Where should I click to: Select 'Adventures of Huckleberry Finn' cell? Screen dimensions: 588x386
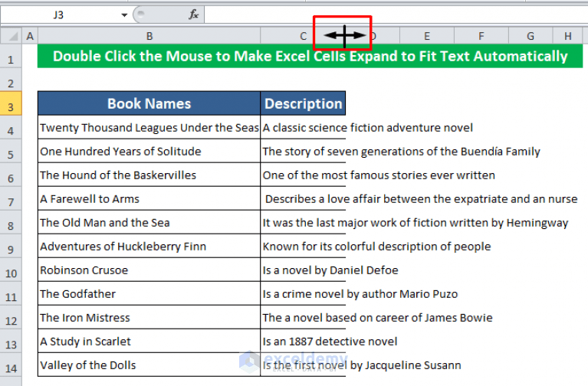point(149,246)
